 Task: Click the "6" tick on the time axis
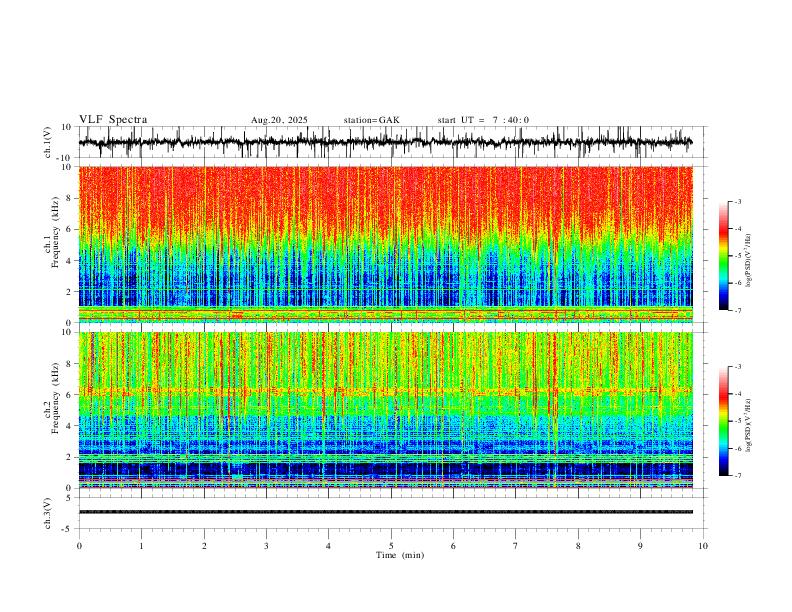[x=453, y=546]
